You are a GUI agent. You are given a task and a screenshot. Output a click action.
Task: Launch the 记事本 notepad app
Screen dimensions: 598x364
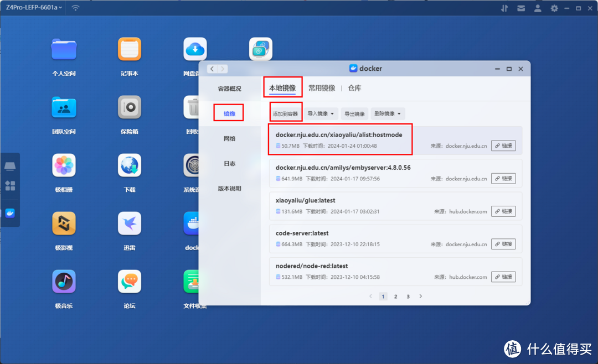129,50
